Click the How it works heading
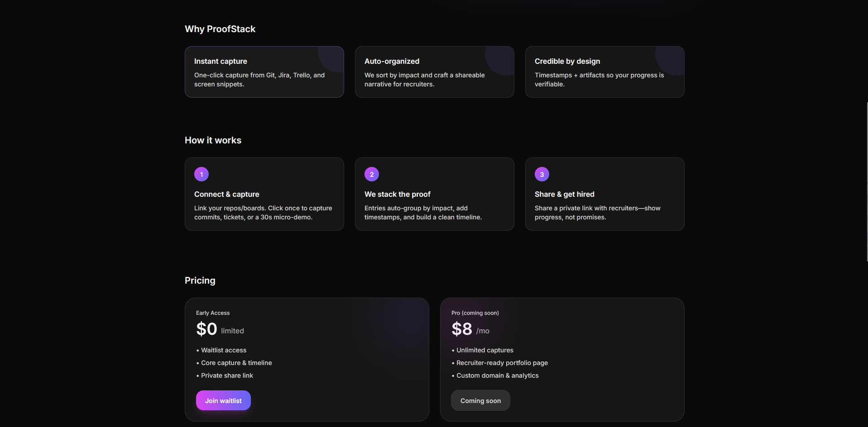868x427 pixels. (x=213, y=140)
